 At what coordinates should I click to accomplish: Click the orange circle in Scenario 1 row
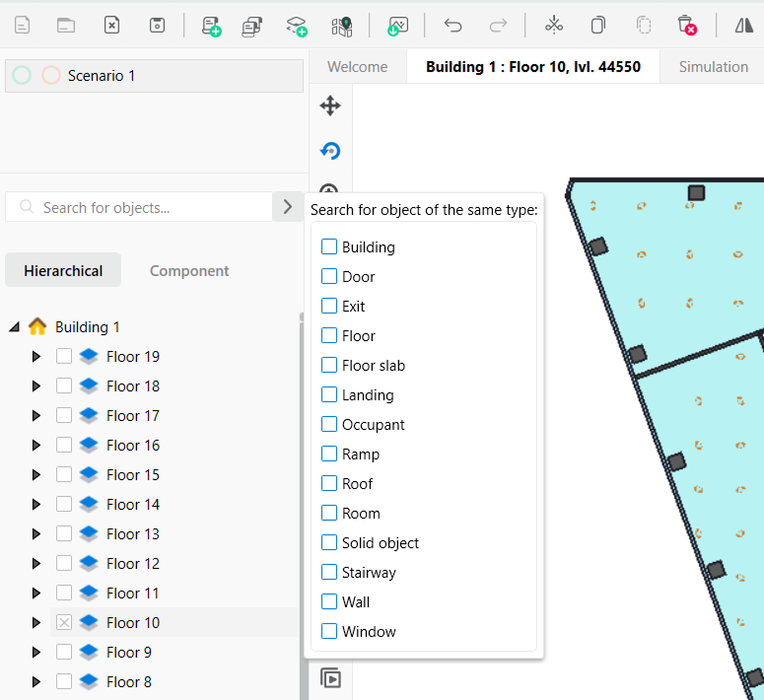click(x=51, y=76)
